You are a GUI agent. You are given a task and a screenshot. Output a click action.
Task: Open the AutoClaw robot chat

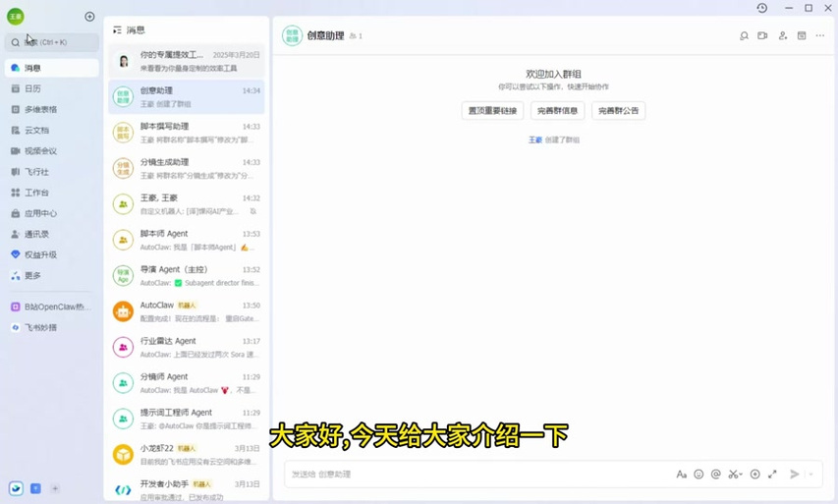(x=186, y=311)
